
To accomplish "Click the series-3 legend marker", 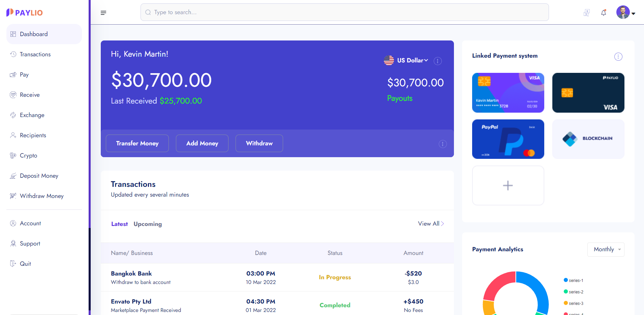I will (566, 303).
